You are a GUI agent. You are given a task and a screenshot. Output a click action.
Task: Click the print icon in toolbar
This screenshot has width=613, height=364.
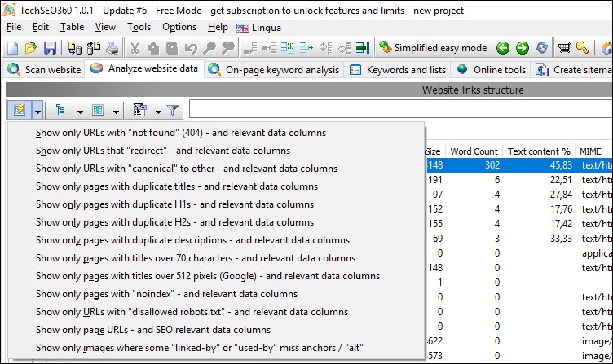coord(111,48)
